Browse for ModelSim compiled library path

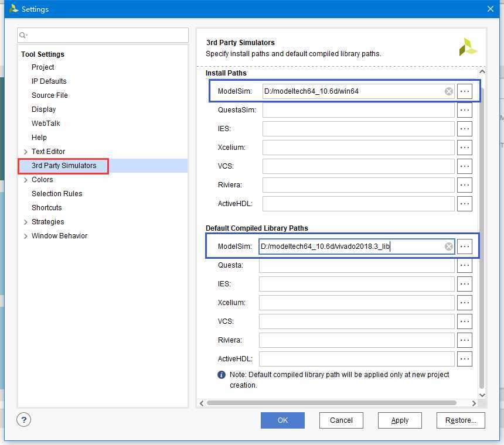click(x=465, y=247)
